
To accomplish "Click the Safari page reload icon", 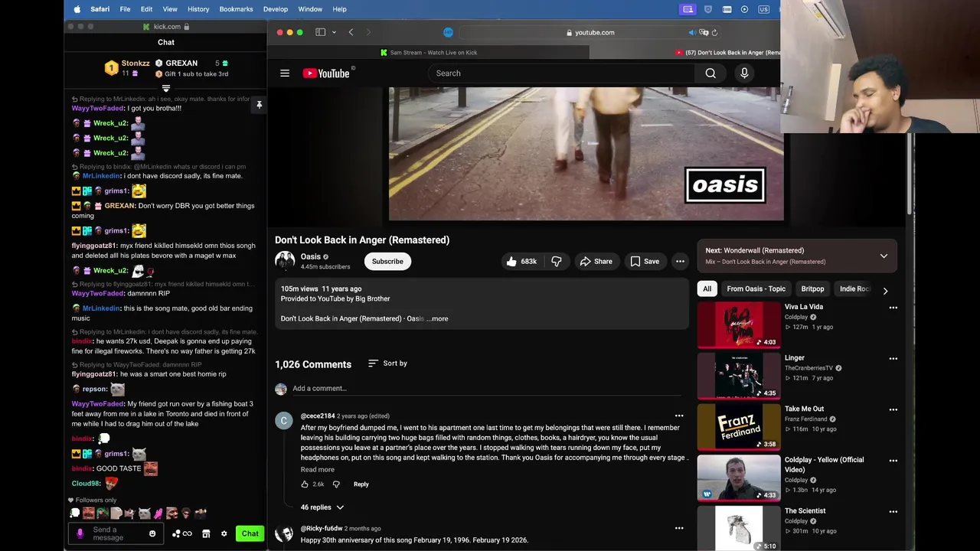I will tap(714, 32).
